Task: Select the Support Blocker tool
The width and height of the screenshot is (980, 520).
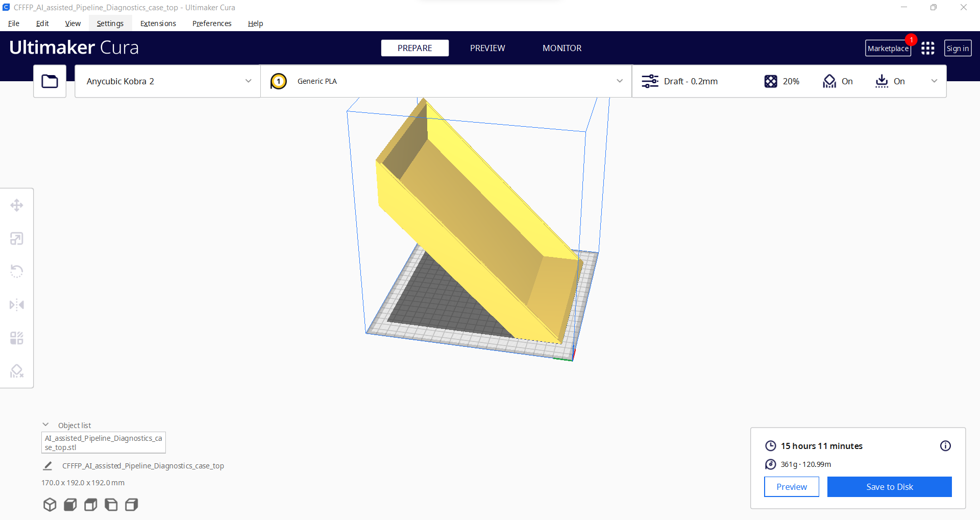Action: [x=16, y=371]
